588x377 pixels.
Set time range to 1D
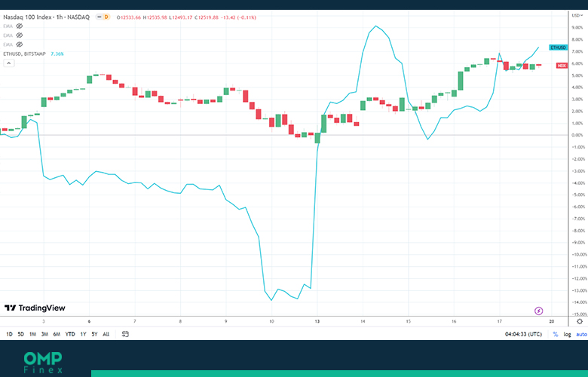click(x=9, y=334)
